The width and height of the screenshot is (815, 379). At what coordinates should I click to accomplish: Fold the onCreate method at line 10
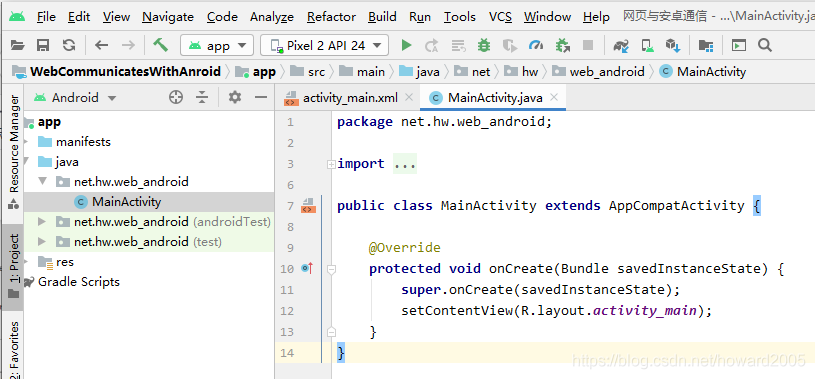click(x=331, y=269)
